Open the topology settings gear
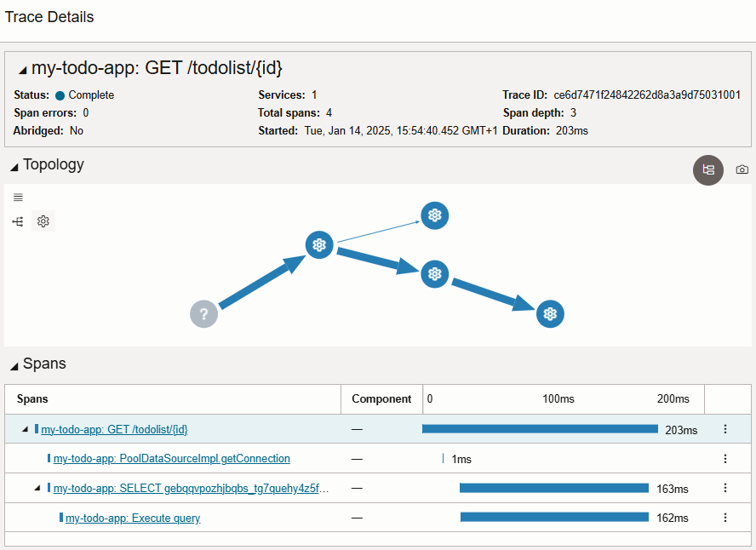Viewport: 756px width, 550px height. click(x=43, y=221)
